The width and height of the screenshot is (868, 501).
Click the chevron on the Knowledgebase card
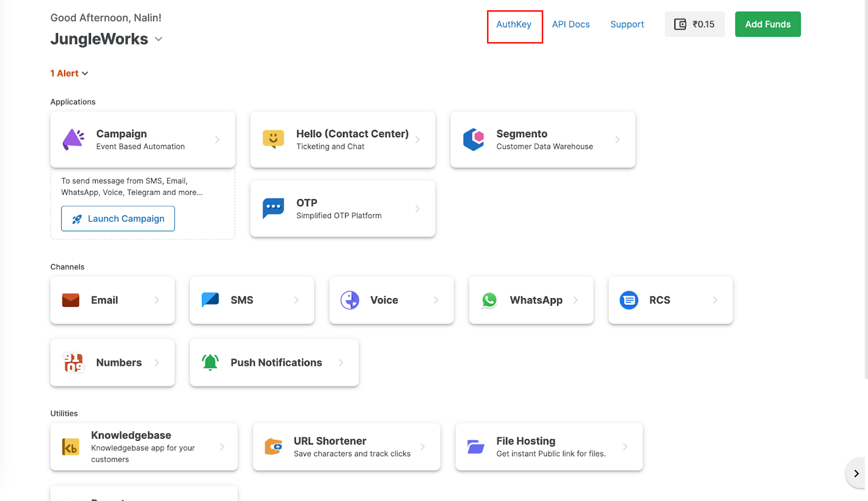tap(222, 447)
